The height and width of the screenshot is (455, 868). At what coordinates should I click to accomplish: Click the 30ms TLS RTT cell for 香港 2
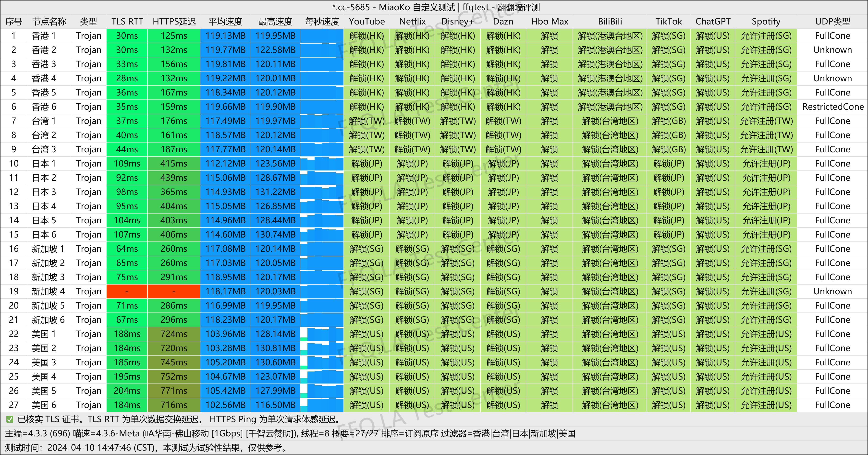tap(127, 50)
